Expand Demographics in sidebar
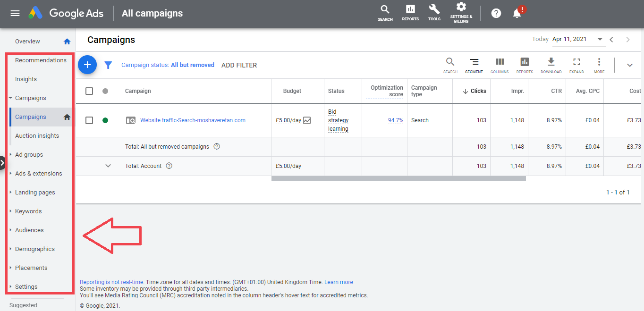The height and width of the screenshot is (311, 644). (10, 249)
